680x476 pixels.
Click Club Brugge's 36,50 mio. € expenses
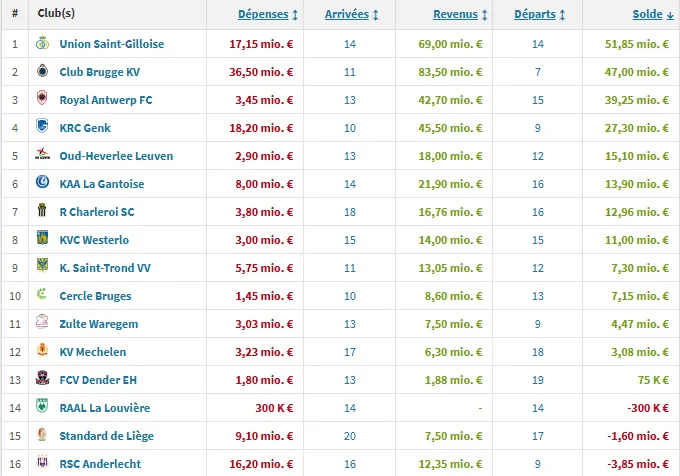tap(261, 72)
